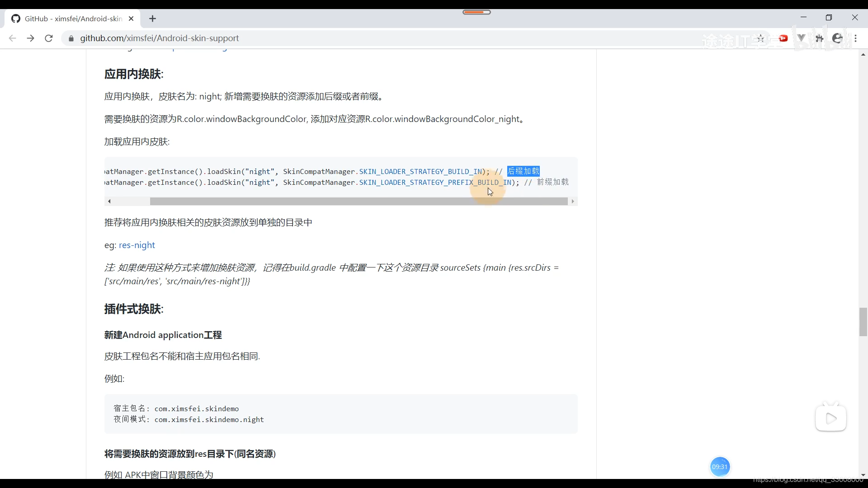Click the floating play button overlay

[x=831, y=418]
